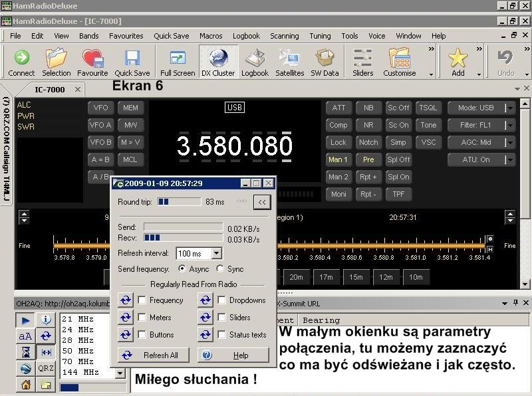
Task: Collapse the dialog with << button
Action: point(262,202)
